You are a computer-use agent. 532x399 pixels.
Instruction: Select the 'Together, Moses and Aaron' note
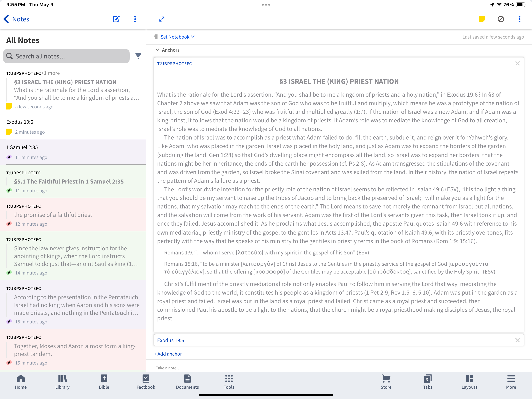click(73, 350)
